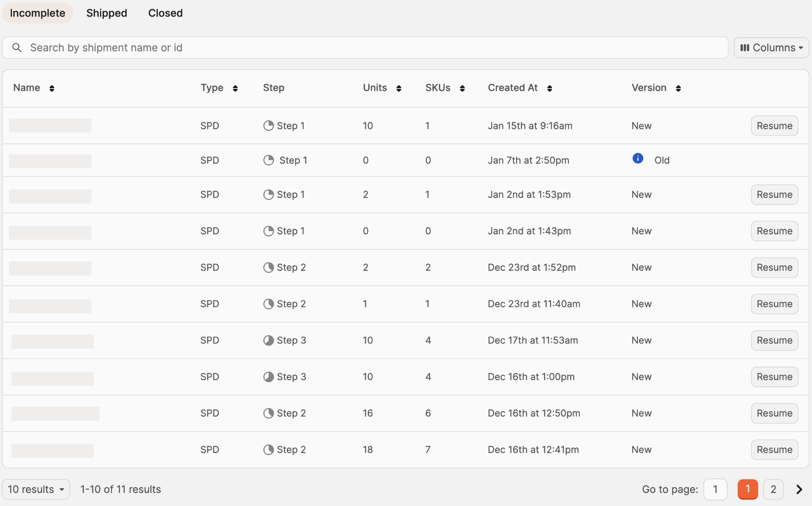The width and height of the screenshot is (812, 506).
Task: Click Step 2 progress icon in Dec 23rd 11:40am row
Action: [269, 304]
